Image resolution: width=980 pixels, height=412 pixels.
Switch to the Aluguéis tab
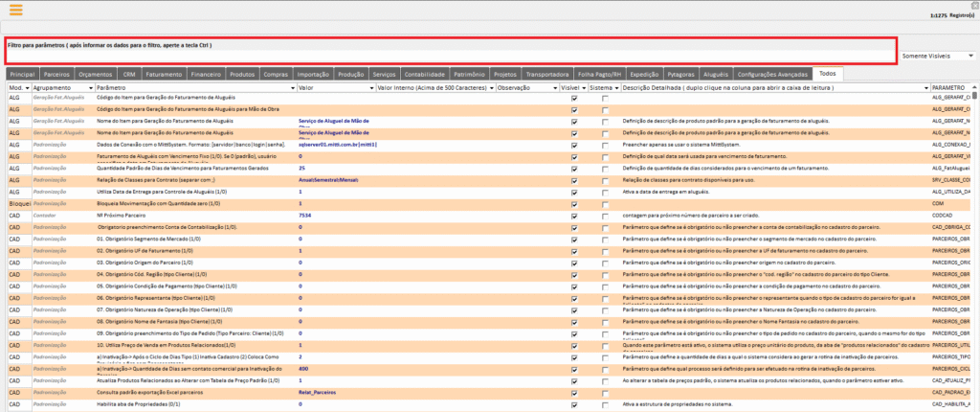tap(715, 74)
